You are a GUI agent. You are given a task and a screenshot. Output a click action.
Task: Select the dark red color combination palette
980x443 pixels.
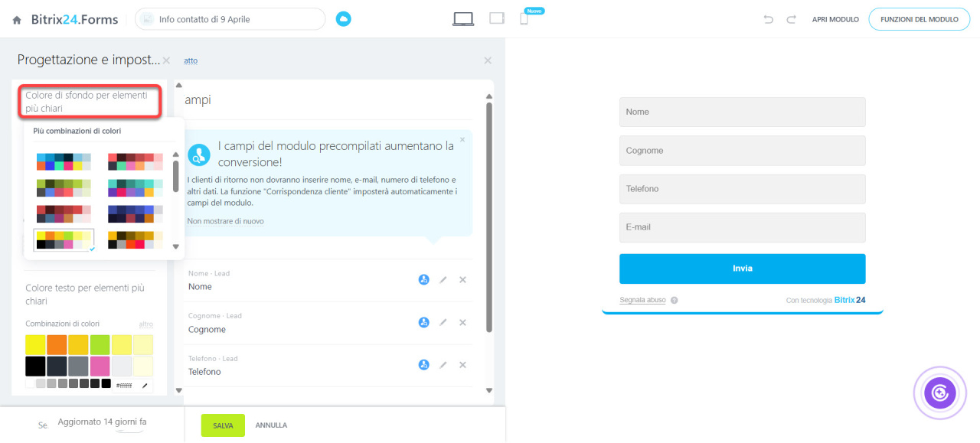[64, 214]
